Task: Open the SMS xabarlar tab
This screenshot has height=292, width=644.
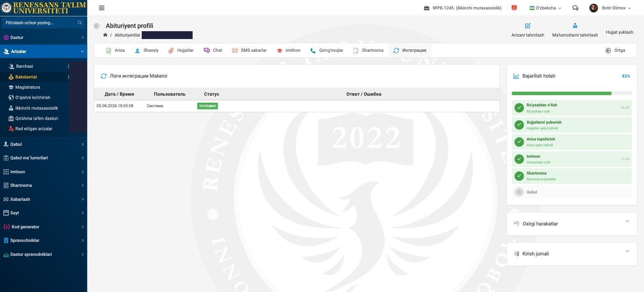Action: coord(249,51)
